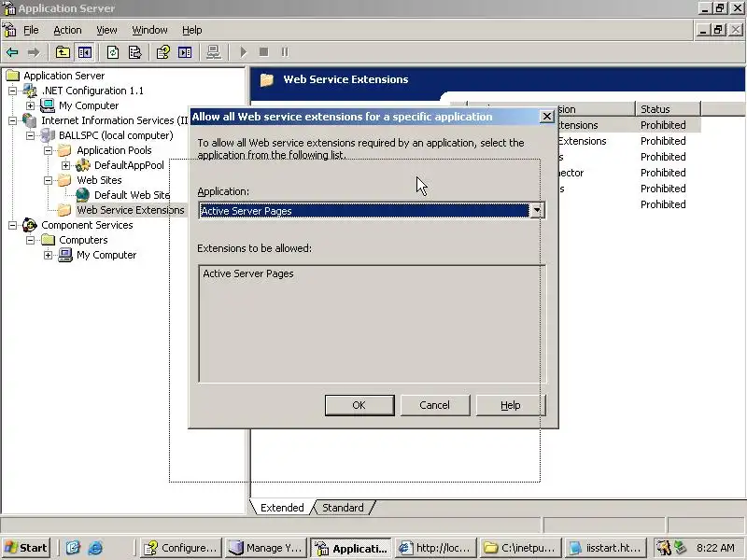The image size is (747, 560).
Task: Click the Start button
Action: tap(27, 548)
